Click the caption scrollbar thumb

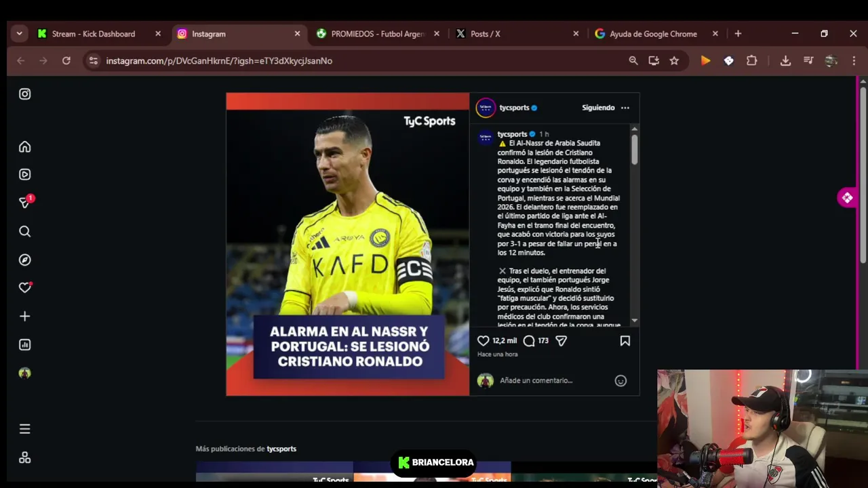tap(634, 148)
